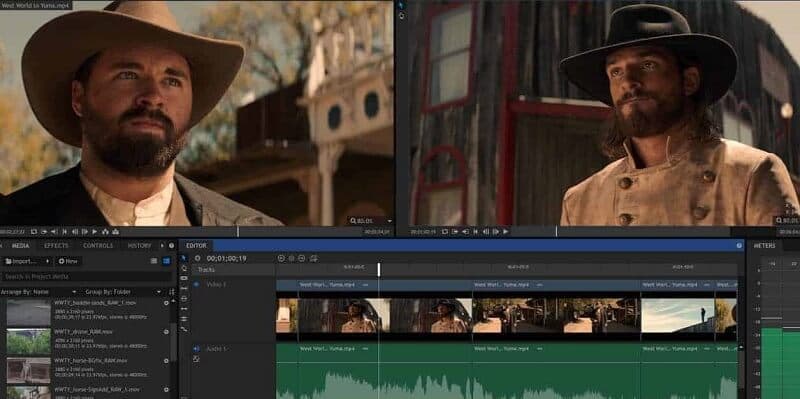The width and height of the screenshot is (800, 399).
Task: Play the right viewer preview
Action: [505, 232]
